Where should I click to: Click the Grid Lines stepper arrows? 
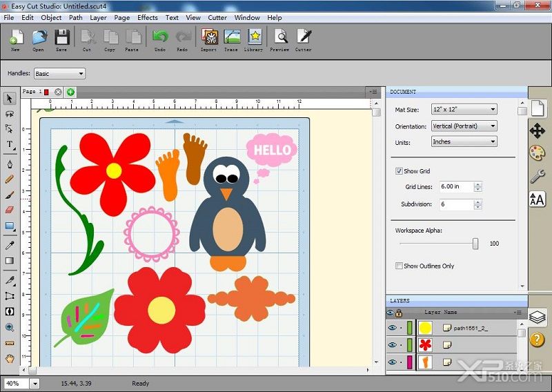tap(477, 186)
